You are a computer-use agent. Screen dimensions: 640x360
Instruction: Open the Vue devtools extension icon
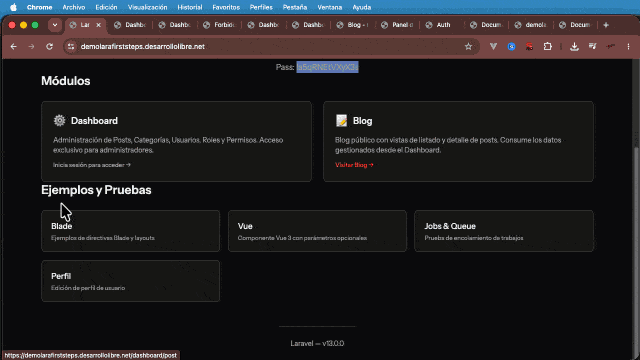(493, 47)
